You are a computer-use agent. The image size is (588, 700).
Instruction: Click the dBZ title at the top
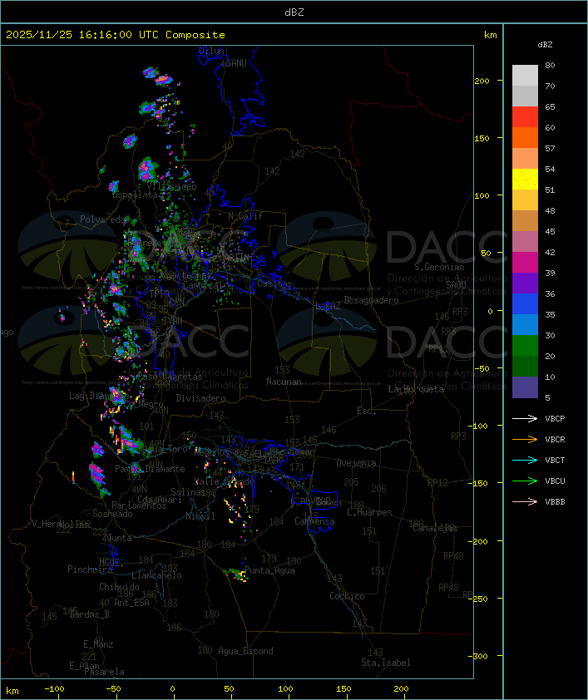pos(294,12)
